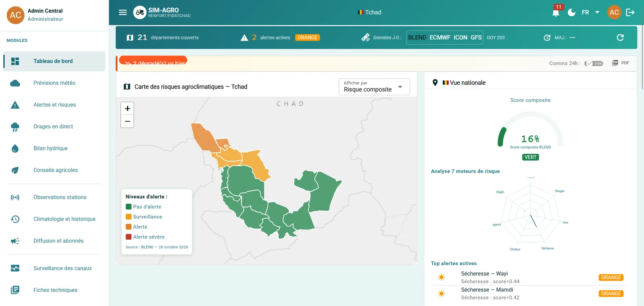Open Surveillance des canaux module
Screen dimensions: 644x306
pos(54,268)
